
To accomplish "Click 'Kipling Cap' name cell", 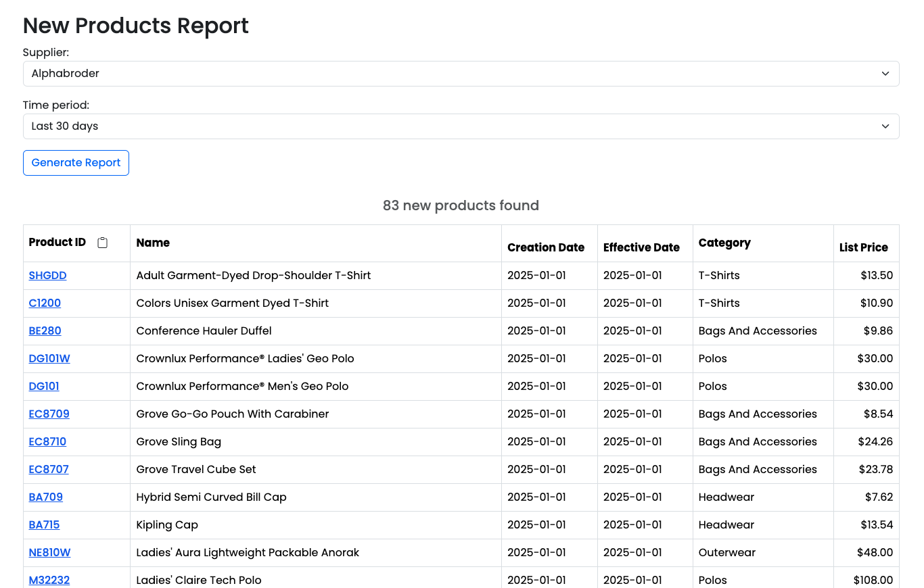I will (x=316, y=525).
